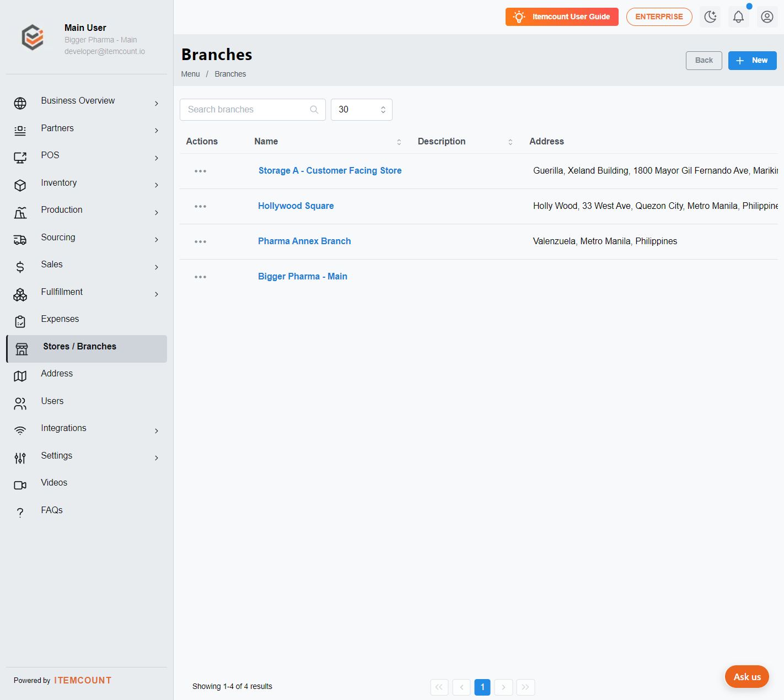
Task: Open Users menu item
Action: click(87, 403)
